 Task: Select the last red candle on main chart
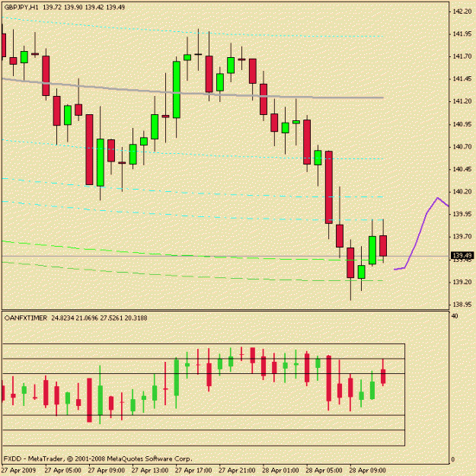pyautogui.click(x=383, y=245)
